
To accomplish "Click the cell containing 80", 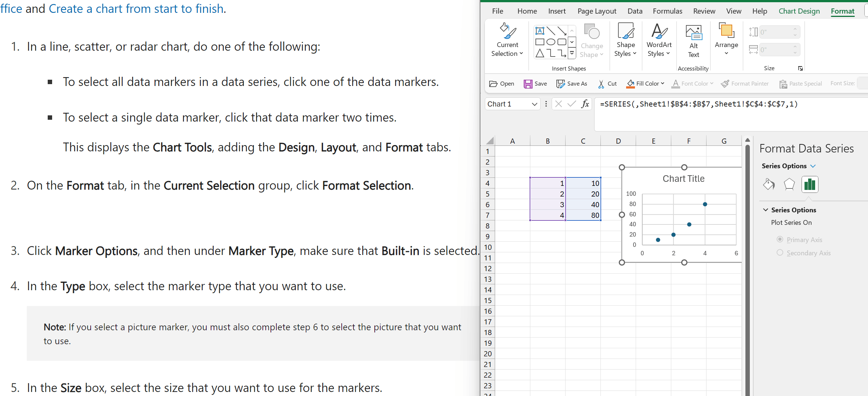I will pos(583,215).
